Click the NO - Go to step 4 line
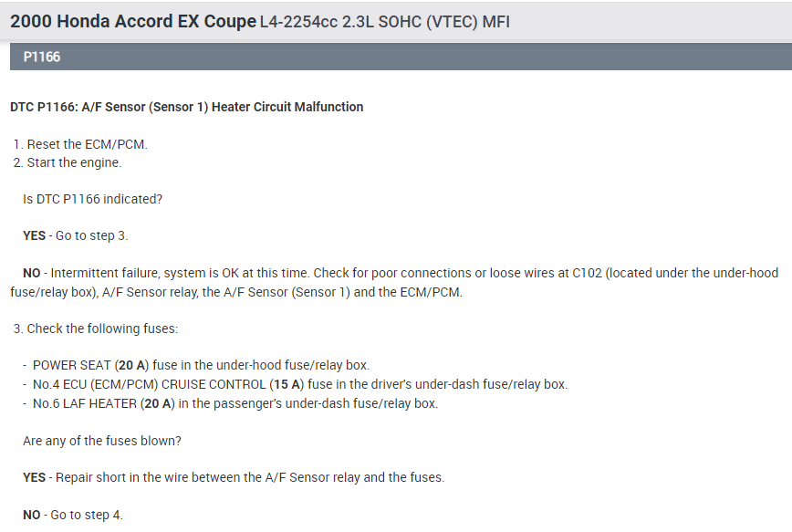792x532 pixels. 72,515
